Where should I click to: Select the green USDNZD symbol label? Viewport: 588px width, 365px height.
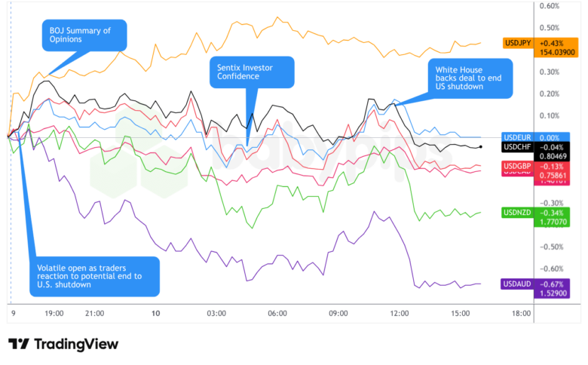[x=517, y=212]
